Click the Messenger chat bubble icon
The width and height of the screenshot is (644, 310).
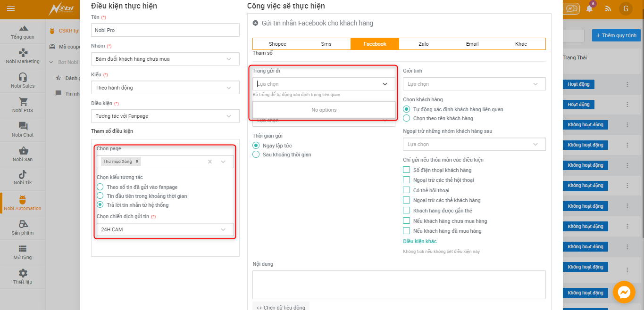624,292
